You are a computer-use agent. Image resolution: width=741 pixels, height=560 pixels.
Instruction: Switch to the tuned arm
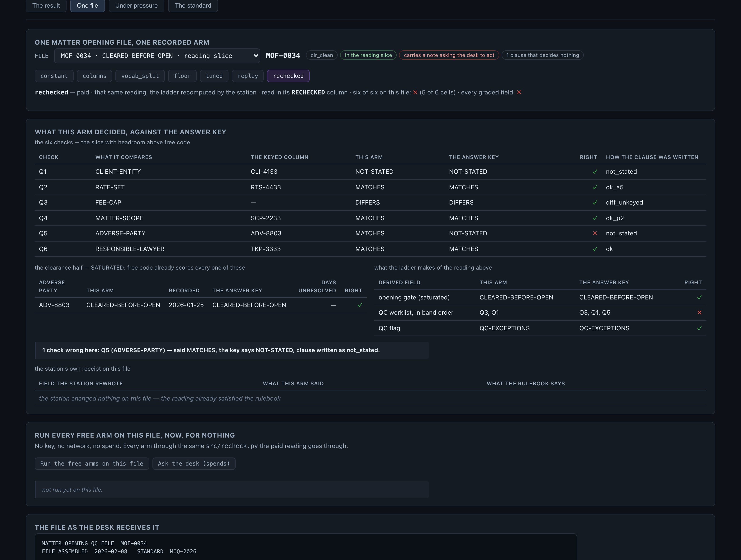tap(214, 76)
